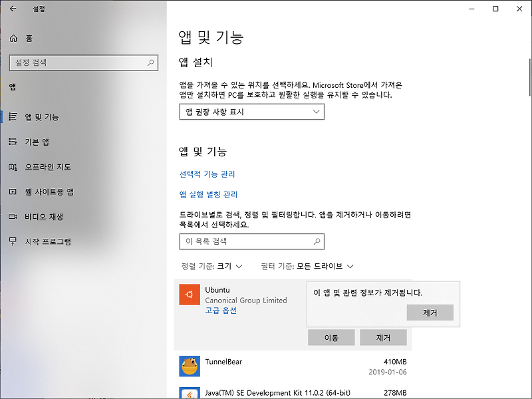Confirm 제거 in the removal popup
532x399 pixels.
tap(430, 313)
